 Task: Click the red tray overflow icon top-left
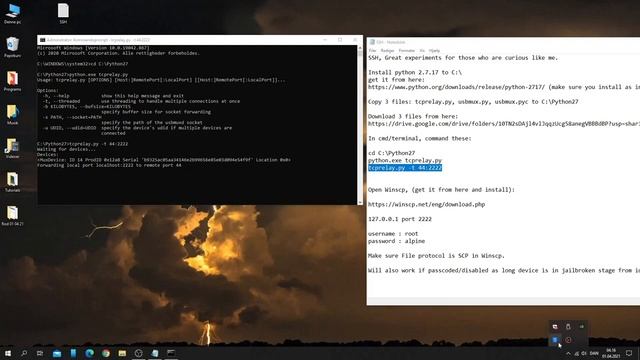pyautogui.click(x=555, y=327)
